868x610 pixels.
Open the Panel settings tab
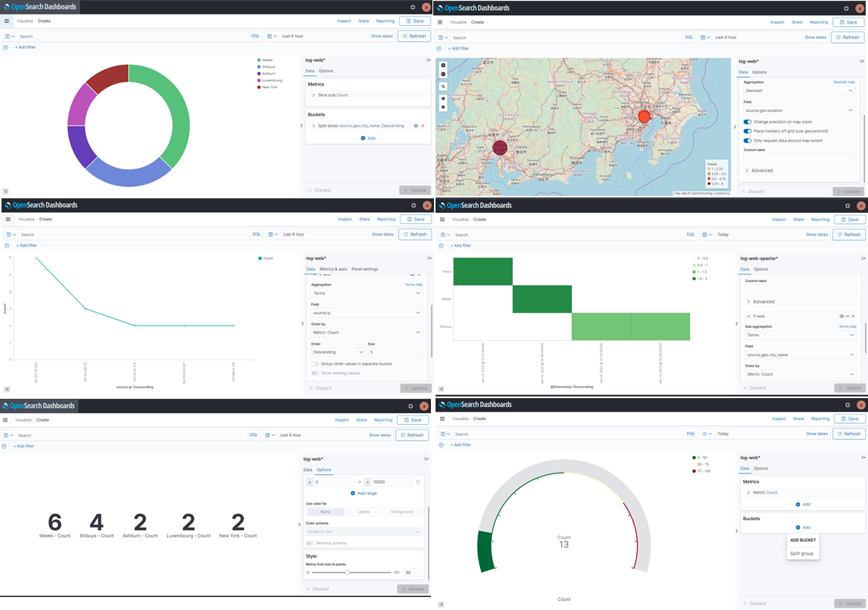point(365,269)
